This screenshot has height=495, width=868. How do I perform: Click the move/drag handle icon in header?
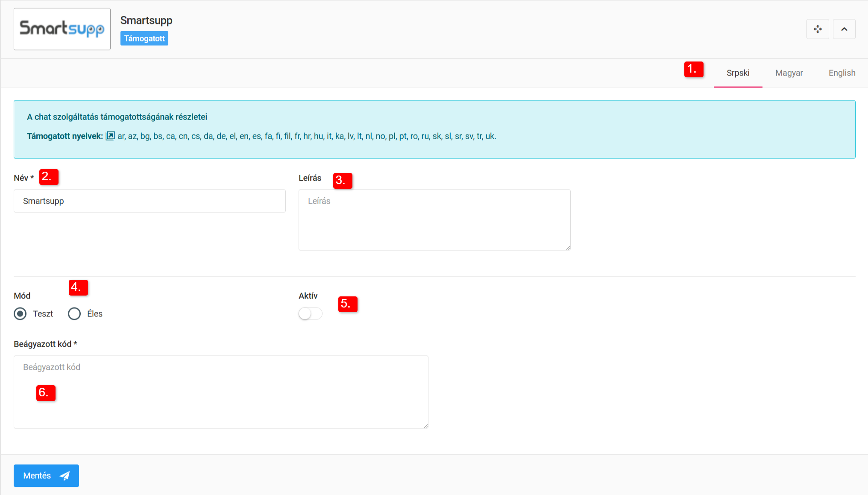point(818,29)
